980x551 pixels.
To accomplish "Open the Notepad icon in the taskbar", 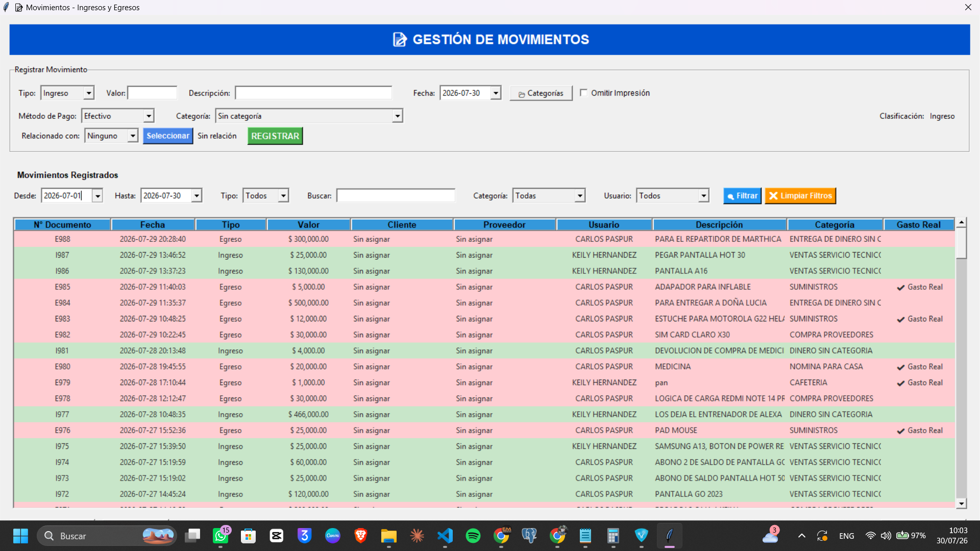I will 585,536.
